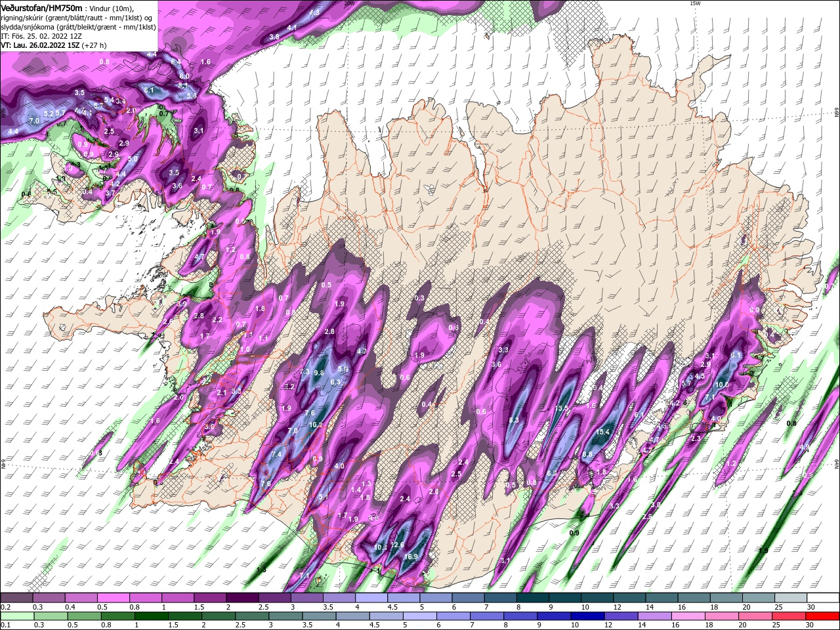
Task: Click the 10.0 value near the east coast
Action: point(722,385)
